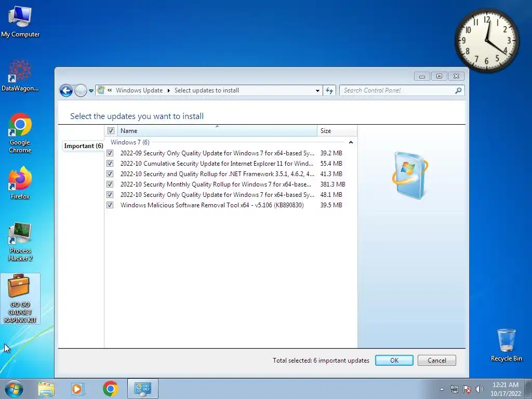Image resolution: width=532 pixels, height=399 pixels.
Task: Launch Google Chrome from the desktop
Action: tap(20, 133)
